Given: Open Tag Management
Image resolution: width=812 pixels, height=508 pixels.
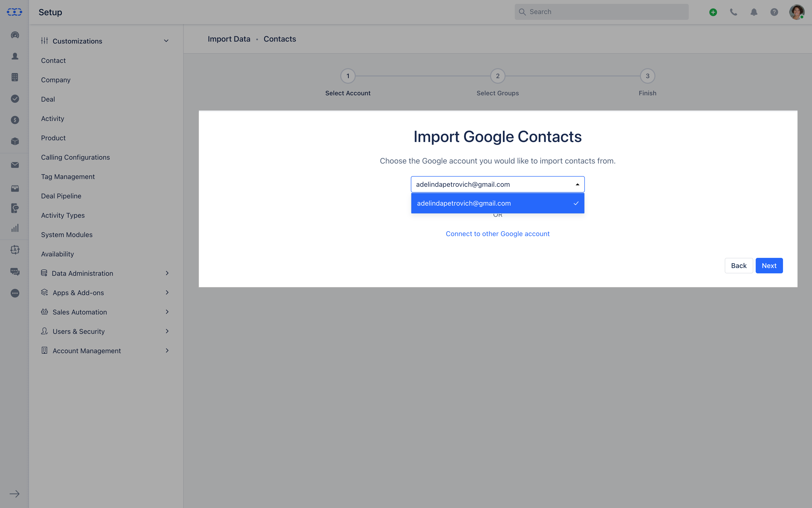Looking at the screenshot, I should click(68, 177).
